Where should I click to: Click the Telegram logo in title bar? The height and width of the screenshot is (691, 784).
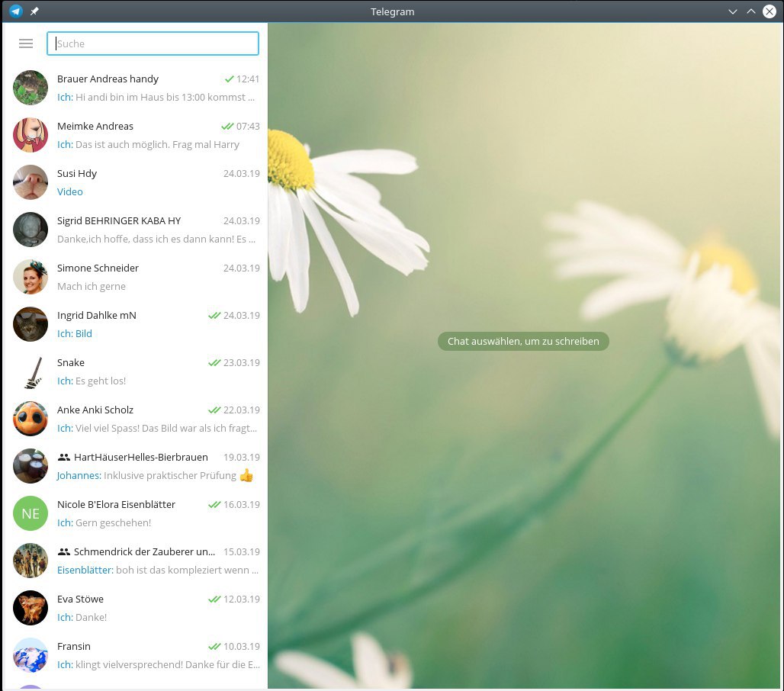[15, 11]
